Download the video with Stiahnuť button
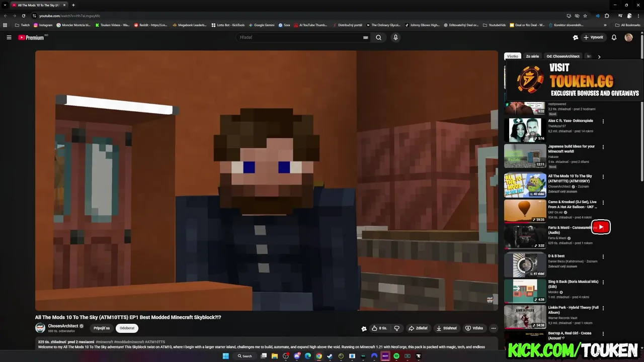The width and height of the screenshot is (644, 362). point(447,328)
